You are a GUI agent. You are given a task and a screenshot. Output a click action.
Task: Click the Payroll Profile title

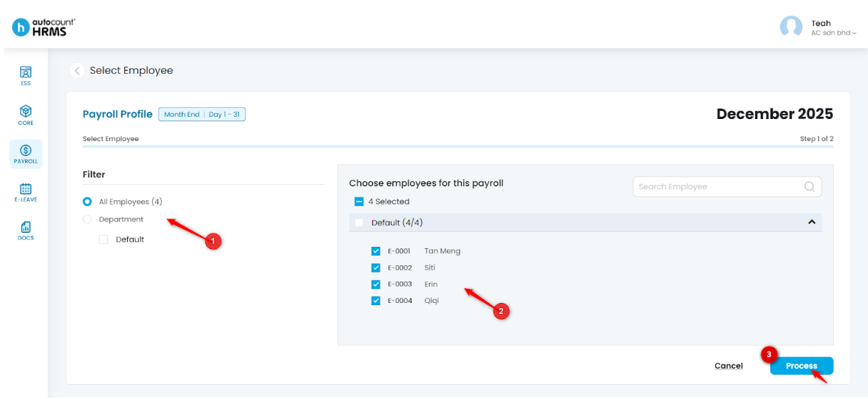pos(117,115)
